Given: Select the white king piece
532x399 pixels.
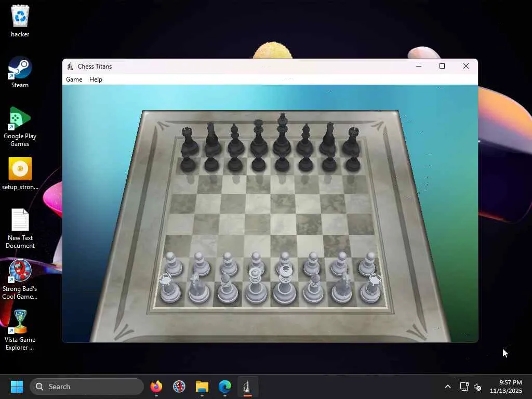Looking at the screenshot, I should [x=285, y=285].
